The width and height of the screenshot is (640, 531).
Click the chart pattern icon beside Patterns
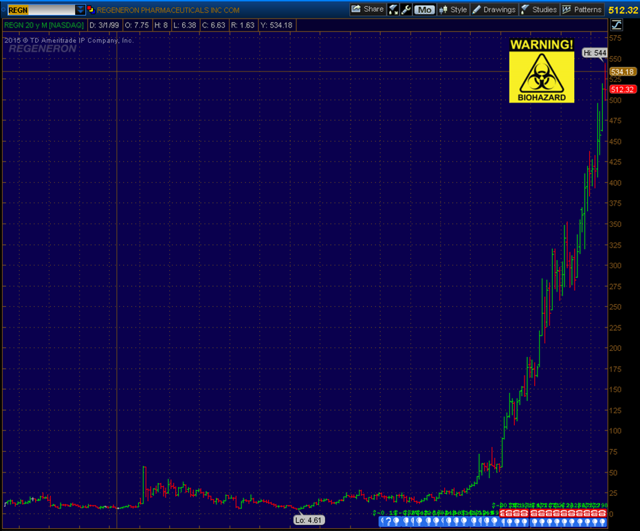pos(567,10)
